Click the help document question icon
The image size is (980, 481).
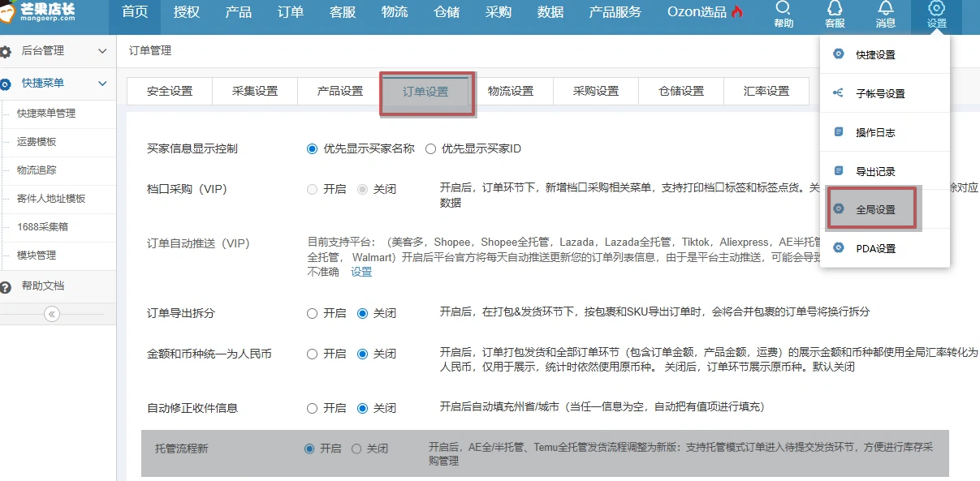[6, 286]
